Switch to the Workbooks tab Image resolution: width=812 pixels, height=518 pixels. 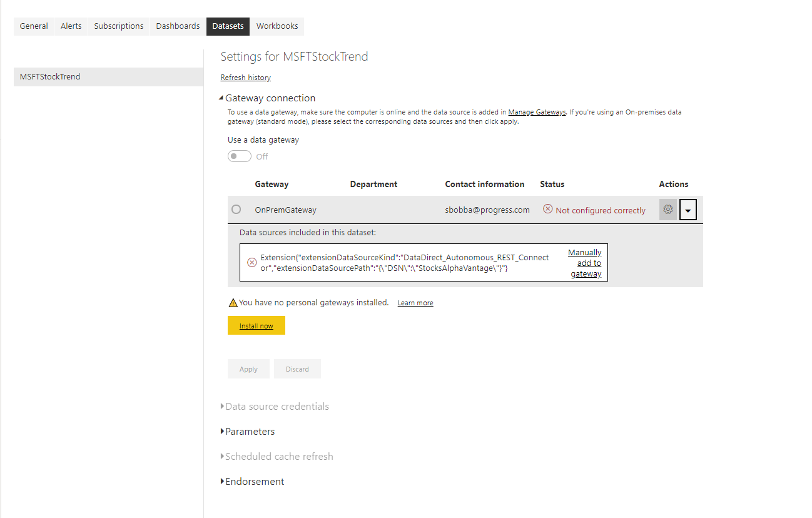coord(277,26)
